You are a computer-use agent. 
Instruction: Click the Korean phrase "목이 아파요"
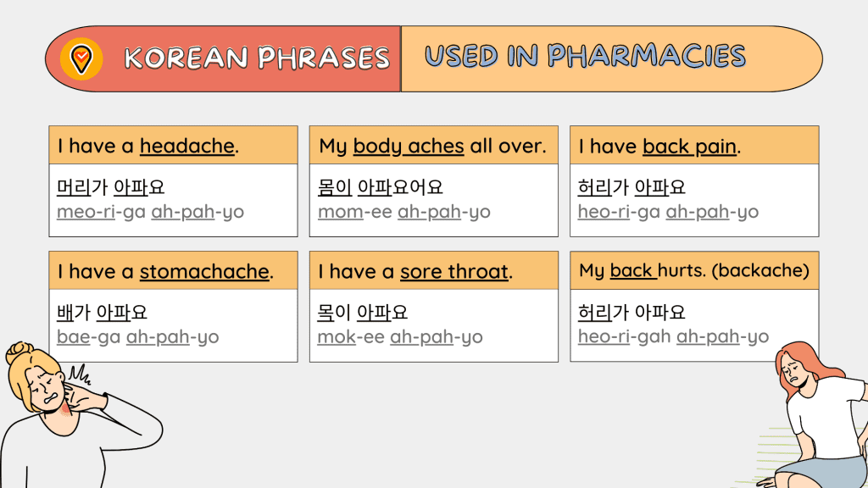pos(363,313)
